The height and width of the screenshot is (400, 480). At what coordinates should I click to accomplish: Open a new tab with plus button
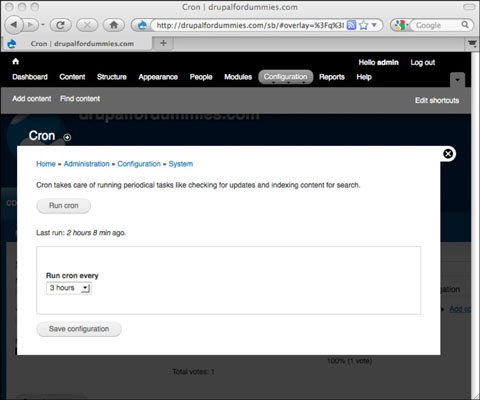coord(163,43)
